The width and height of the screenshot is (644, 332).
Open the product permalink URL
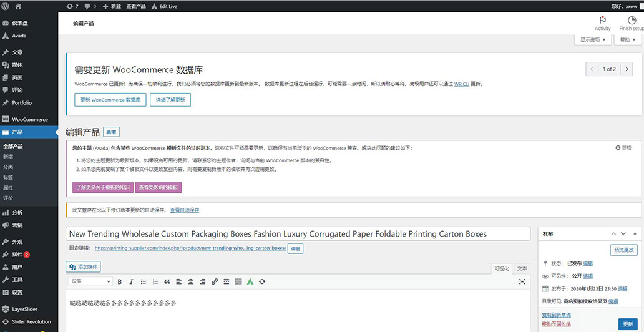tap(190, 248)
